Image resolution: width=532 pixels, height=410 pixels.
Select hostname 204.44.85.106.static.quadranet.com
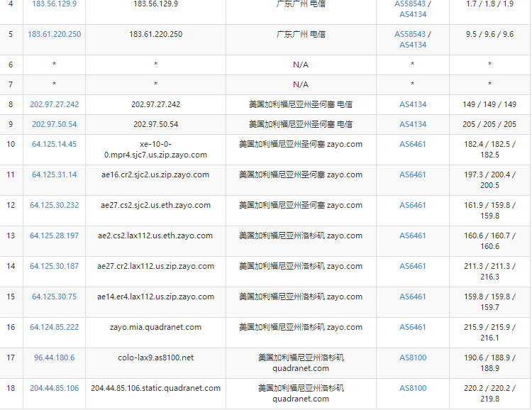coord(156,388)
